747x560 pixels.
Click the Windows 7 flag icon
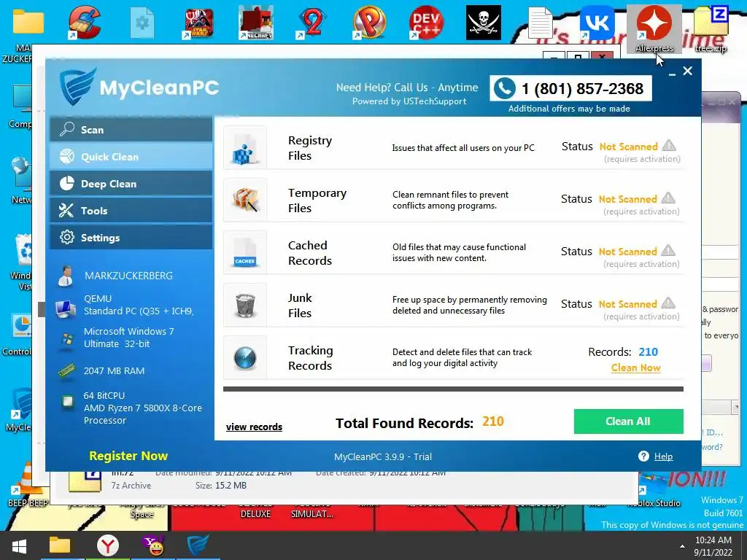tap(67, 340)
